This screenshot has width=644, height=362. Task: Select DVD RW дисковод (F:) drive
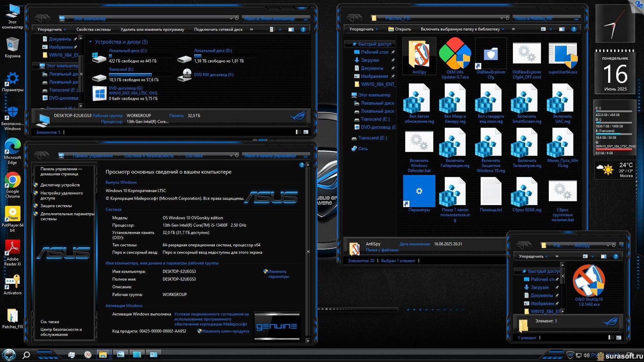click(206, 75)
